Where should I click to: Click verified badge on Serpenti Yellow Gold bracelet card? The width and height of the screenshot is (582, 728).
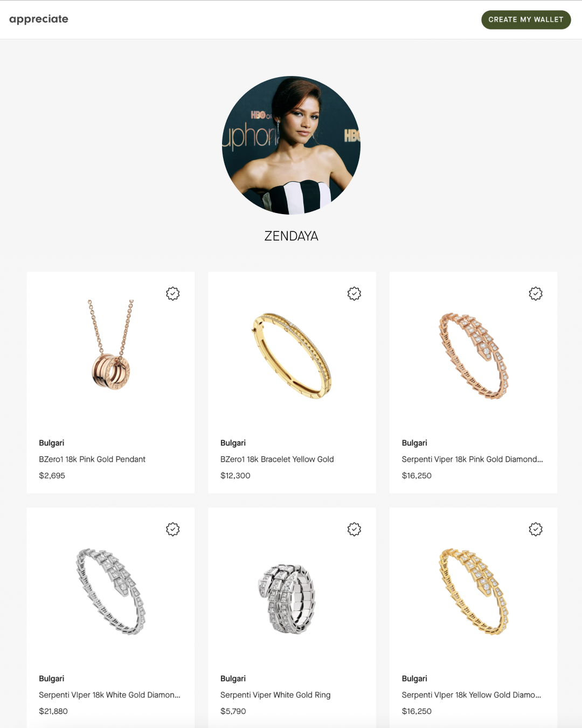[536, 530]
